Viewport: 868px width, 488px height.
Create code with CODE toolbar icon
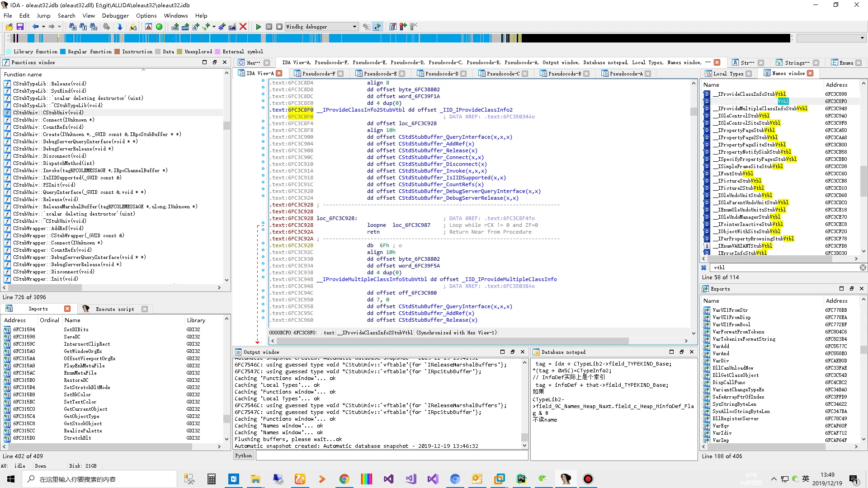tap(175, 27)
